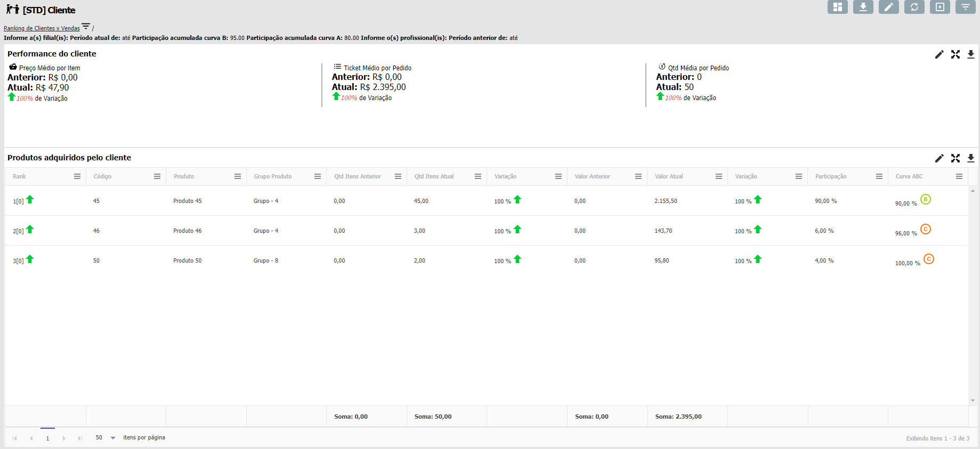
Task: Open the filter icon in top toolbar
Action: (x=965, y=7)
